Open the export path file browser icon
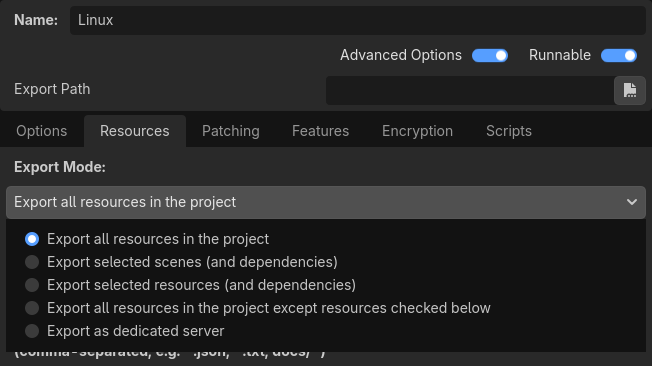Screen dimensions: 652x366 [630, 90]
